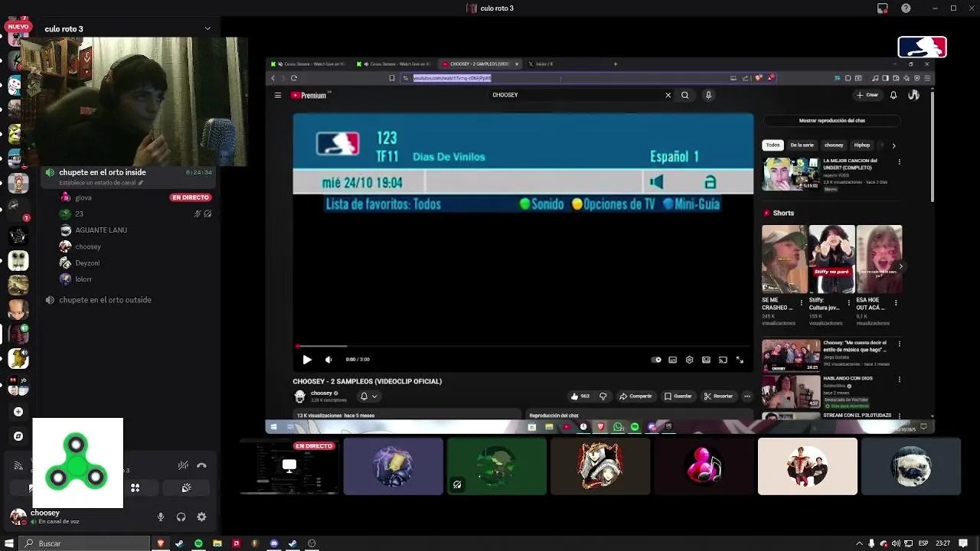The width and height of the screenshot is (980, 551).
Task: Disconnect from voice with the hang-up icon
Action: pos(201,465)
